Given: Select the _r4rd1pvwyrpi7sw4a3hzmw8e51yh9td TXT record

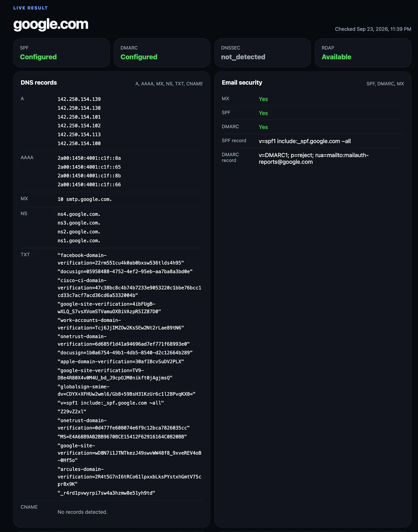Looking at the screenshot, I should (106, 493).
